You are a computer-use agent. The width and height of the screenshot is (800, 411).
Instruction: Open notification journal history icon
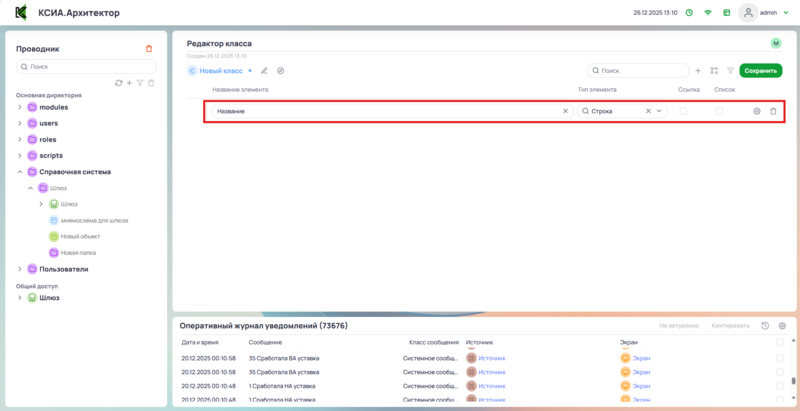(x=765, y=326)
